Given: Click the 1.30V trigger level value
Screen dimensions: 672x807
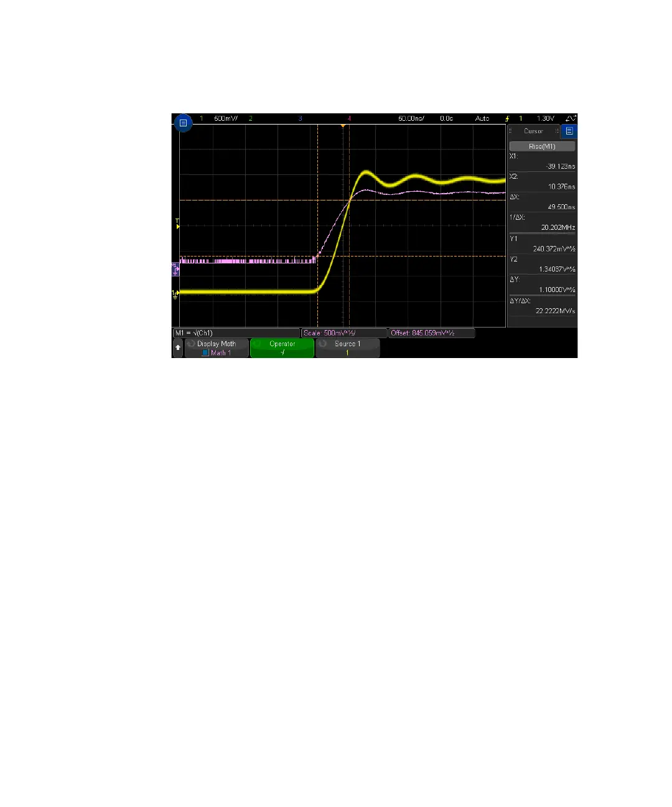Looking at the screenshot, I should [545, 118].
